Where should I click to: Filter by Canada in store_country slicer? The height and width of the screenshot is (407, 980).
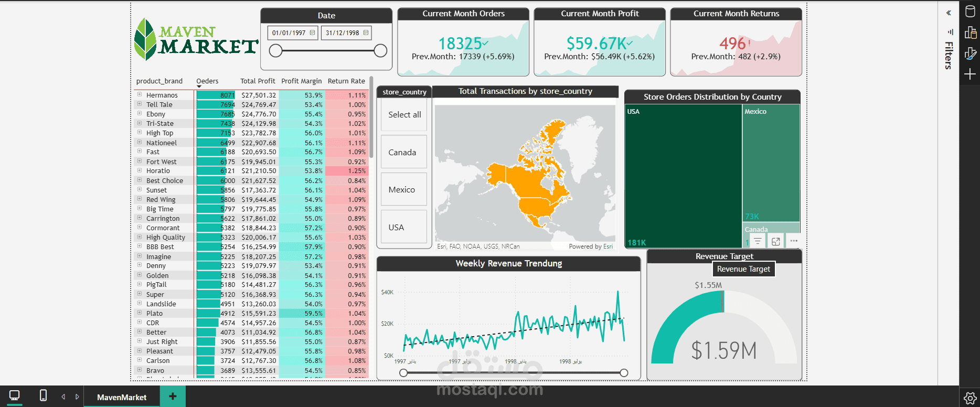tap(404, 152)
